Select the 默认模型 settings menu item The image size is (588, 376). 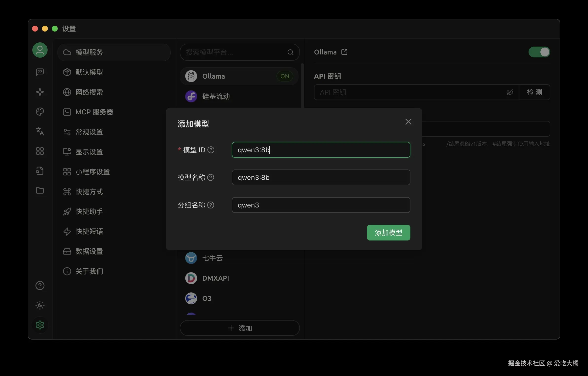[89, 72]
